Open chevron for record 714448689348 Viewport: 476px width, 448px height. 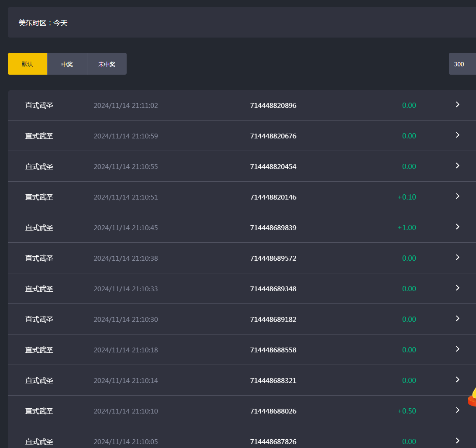pyautogui.click(x=457, y=288)
